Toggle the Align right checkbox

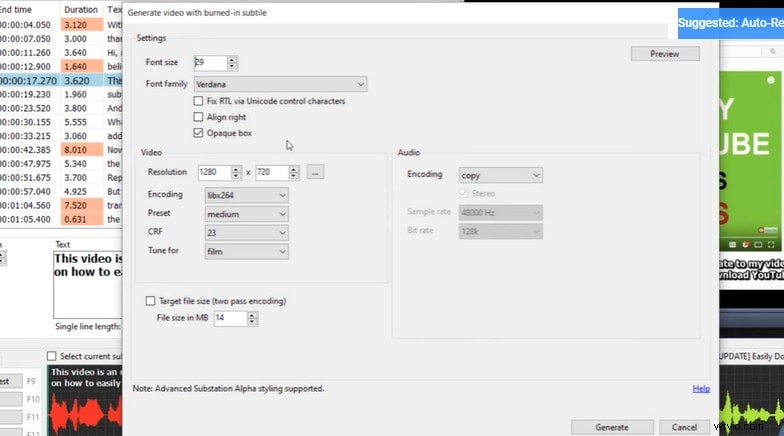198,116
